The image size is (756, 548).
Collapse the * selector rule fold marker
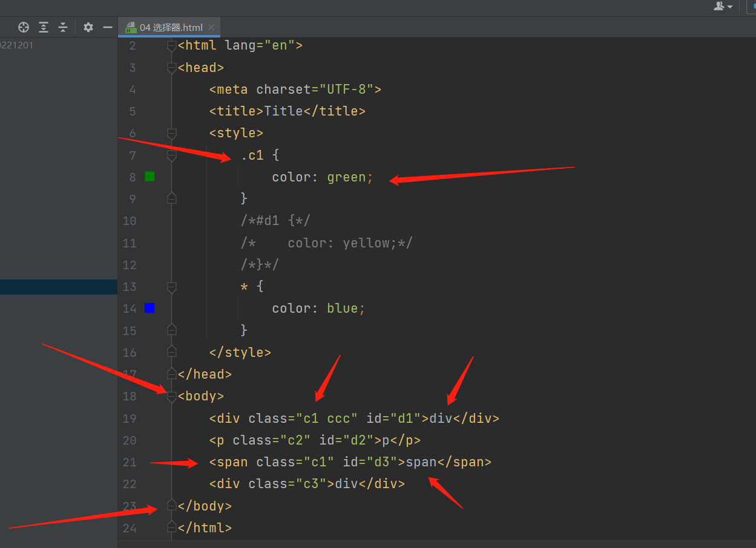172,287
